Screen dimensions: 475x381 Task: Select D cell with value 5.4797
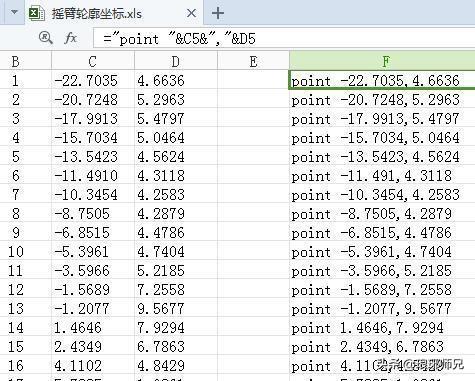(176, 118)
